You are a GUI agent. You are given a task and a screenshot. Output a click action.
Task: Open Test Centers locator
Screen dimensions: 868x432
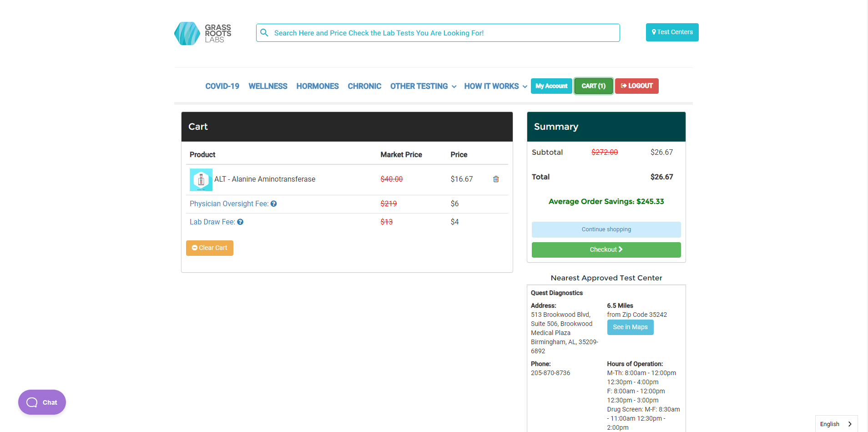672,32
